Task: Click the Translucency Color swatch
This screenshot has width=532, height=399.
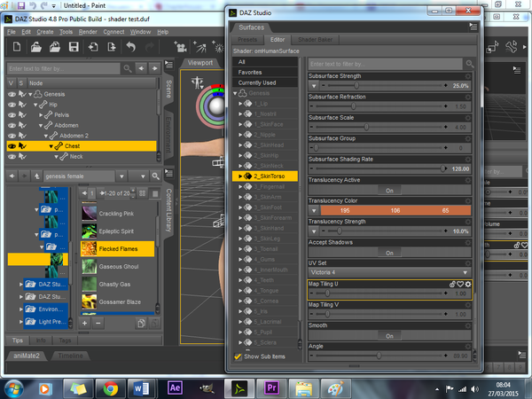Action: [x=395, y=211]
